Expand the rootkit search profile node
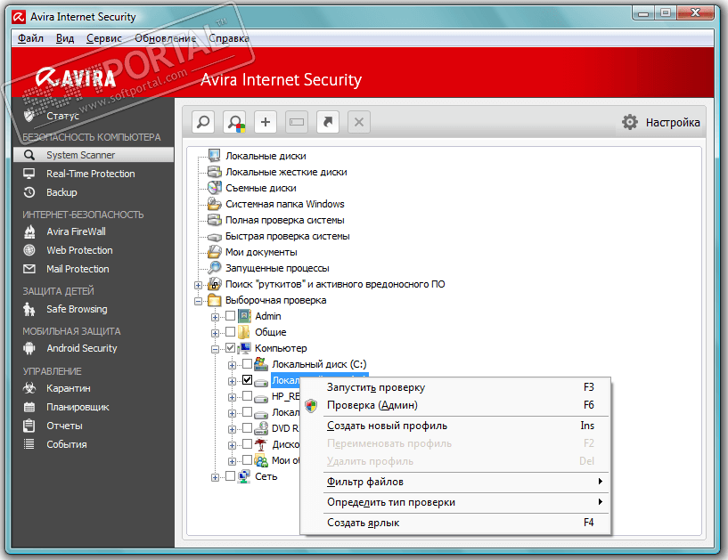Viewport: 728px width, 560px height. pyautogui.click(x=198, y=285)
